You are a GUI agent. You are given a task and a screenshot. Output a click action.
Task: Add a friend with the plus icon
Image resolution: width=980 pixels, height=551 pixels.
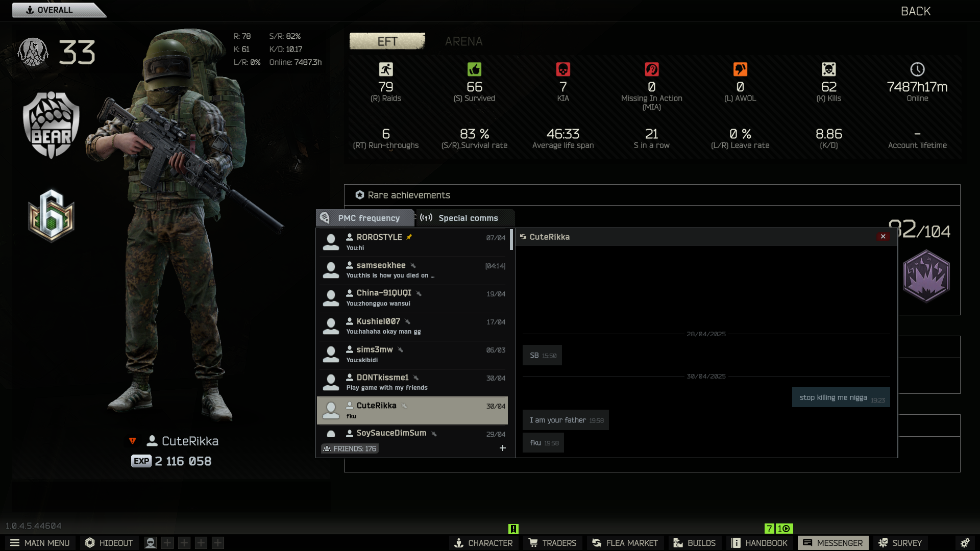502,448
